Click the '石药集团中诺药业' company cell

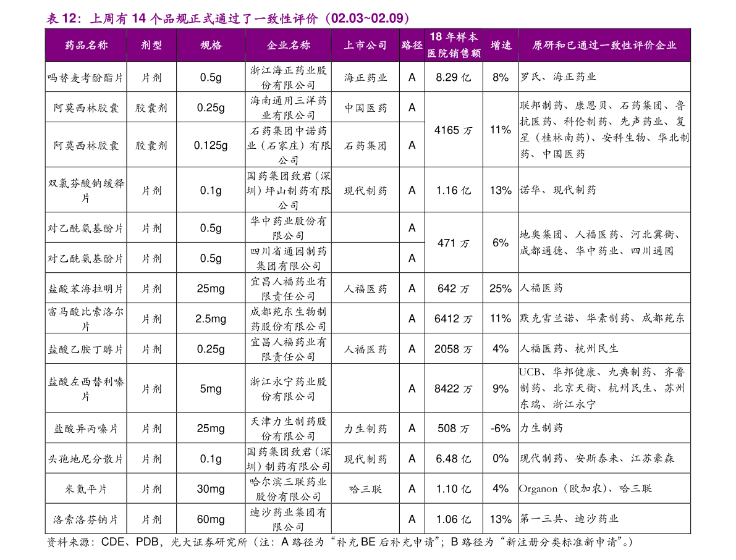pyautogui.click(x=288, y=145)
